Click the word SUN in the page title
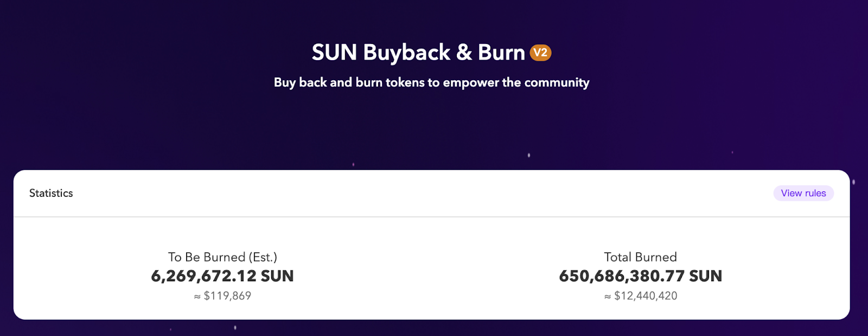Viewport: 868px width, 336px height. pos(334,53)
